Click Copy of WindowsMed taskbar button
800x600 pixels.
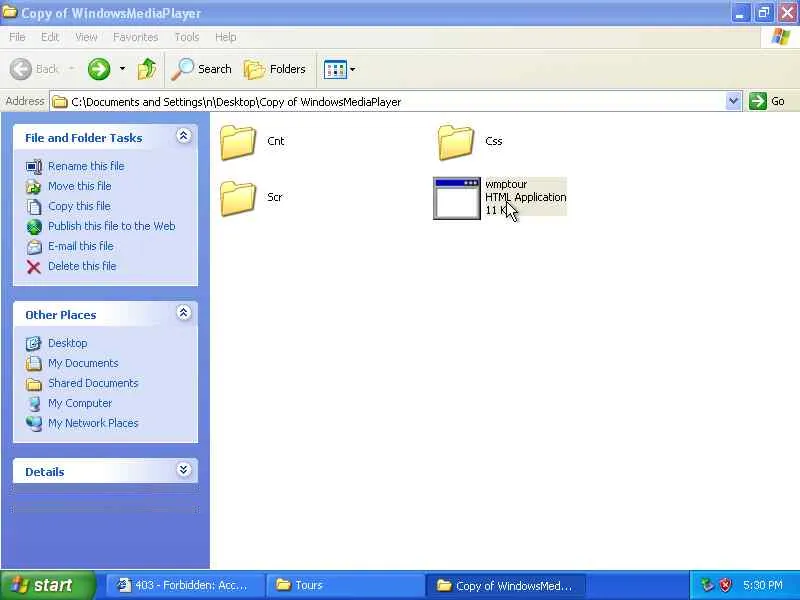[x=505, y=585]
